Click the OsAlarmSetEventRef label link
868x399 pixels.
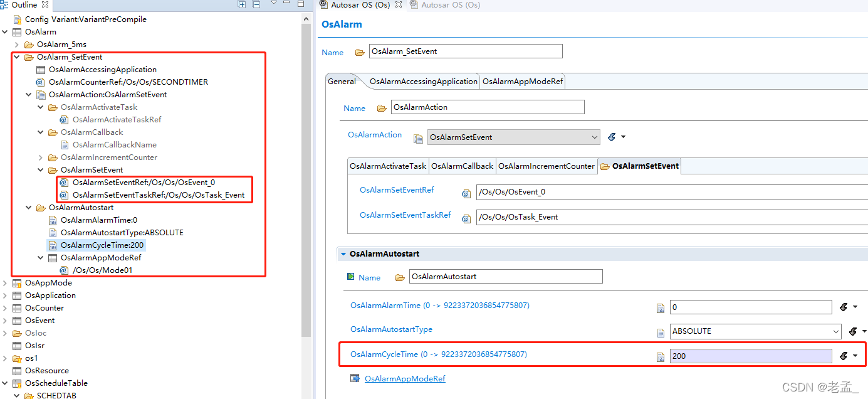point(397,190)
